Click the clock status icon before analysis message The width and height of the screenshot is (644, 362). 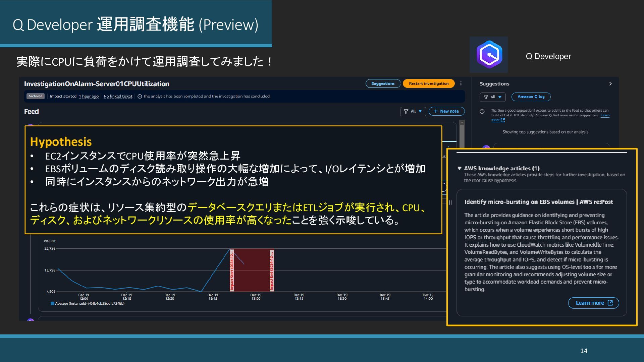140,97
